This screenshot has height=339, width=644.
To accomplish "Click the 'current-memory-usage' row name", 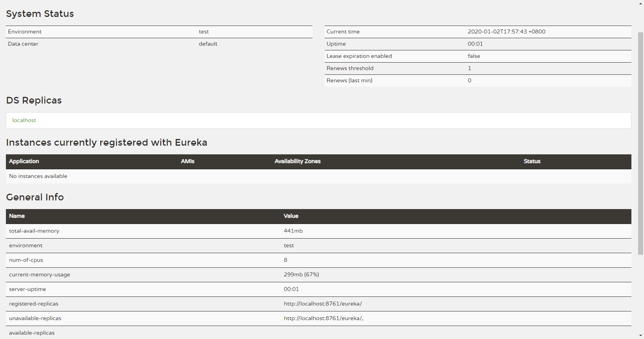I will pos(40,274).
